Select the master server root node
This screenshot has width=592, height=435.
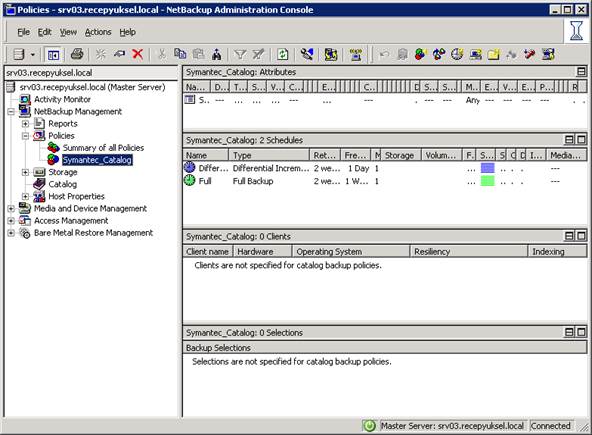pyautogui.click(x=92, y=87)
